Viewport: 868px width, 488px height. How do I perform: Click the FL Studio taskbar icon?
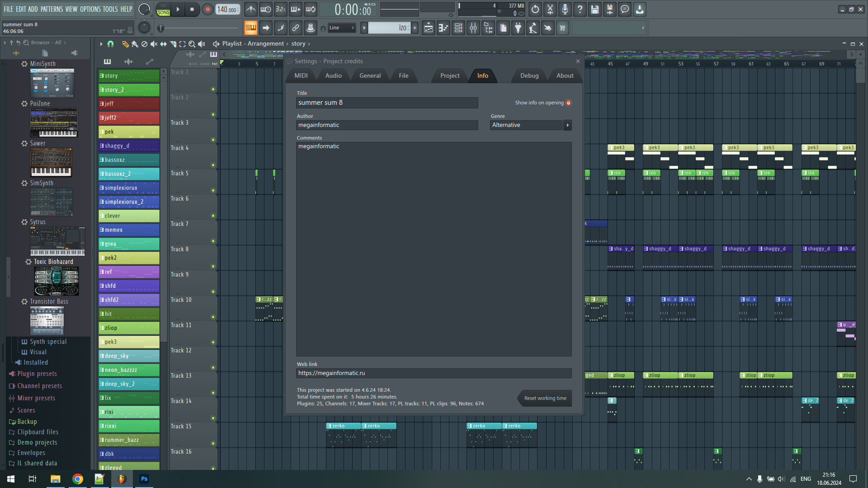(121, 479)
